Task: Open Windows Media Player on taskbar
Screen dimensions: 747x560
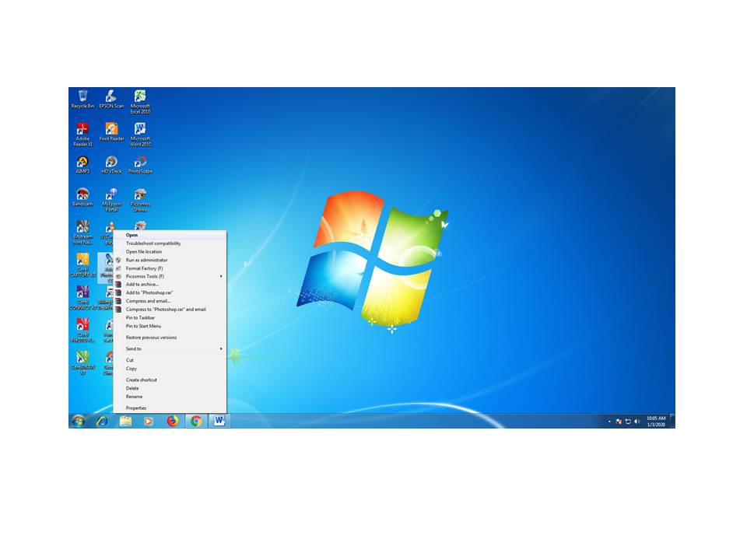Action: coord(149,421)
